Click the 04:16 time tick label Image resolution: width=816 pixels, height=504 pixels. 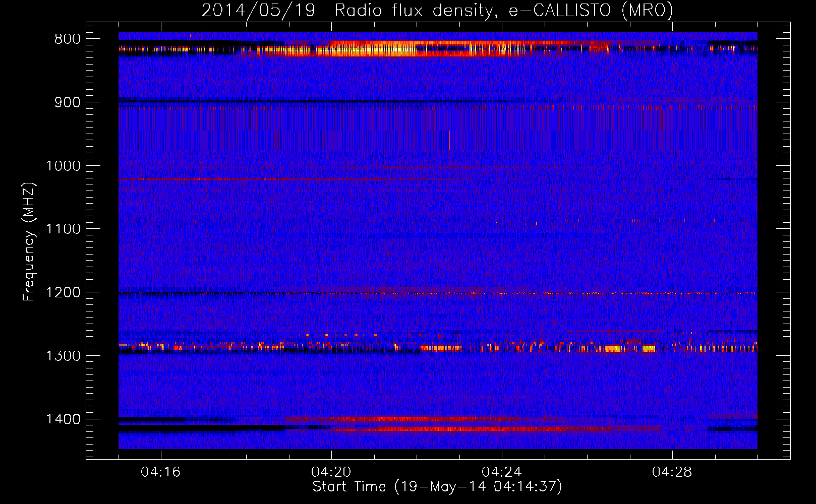click(161, 472)
